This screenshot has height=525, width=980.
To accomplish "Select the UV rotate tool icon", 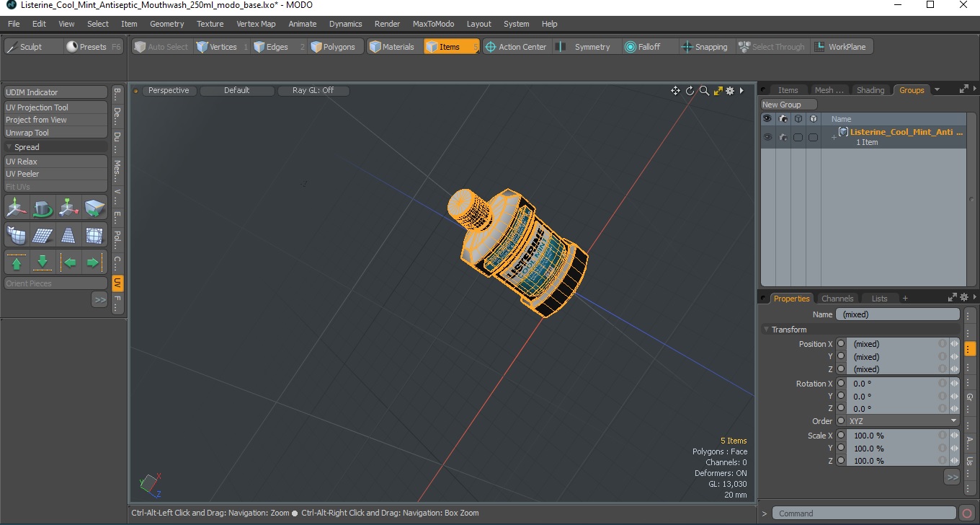I will 43,208.
